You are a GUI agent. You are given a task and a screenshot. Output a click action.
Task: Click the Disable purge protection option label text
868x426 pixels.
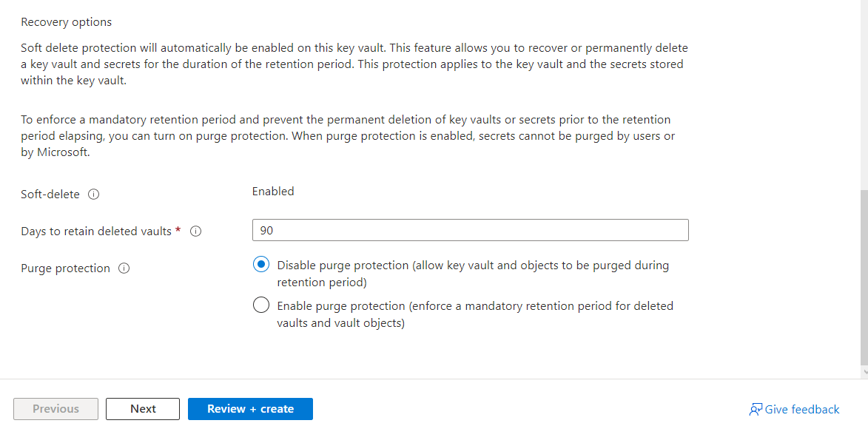[473, 274]
